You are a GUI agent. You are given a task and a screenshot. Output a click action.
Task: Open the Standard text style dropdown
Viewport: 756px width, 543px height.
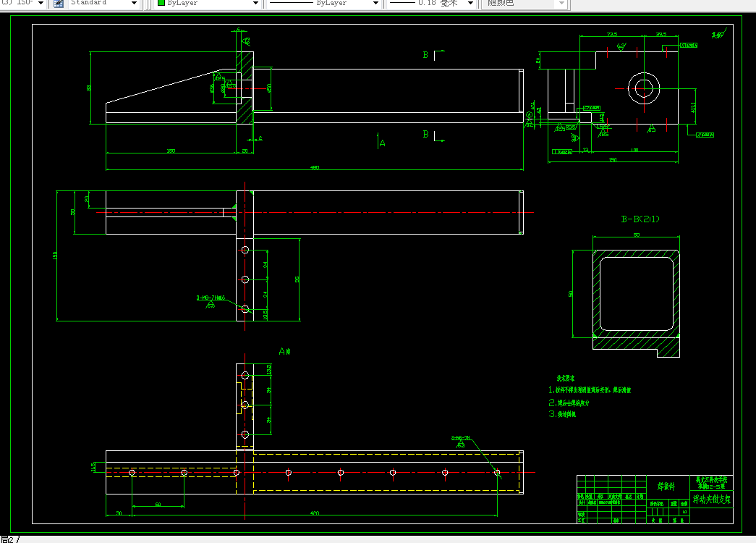pyautogui.click(x=134, y=3)
